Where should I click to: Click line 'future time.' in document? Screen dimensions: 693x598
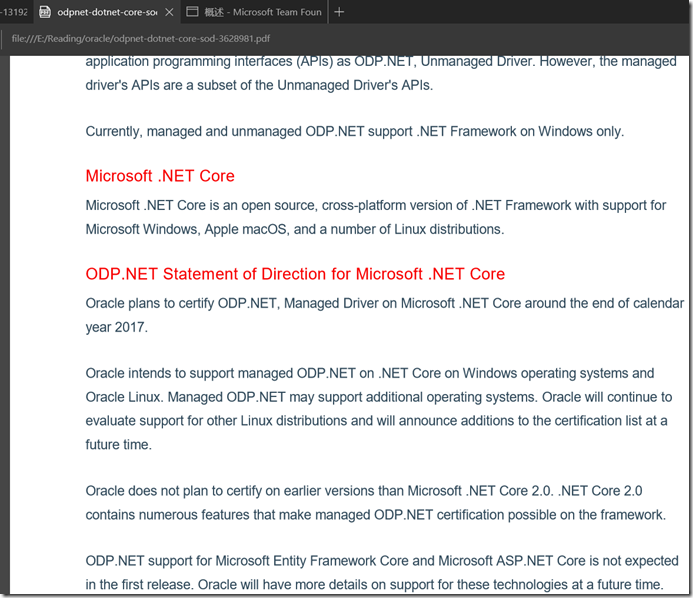(118, 444)
